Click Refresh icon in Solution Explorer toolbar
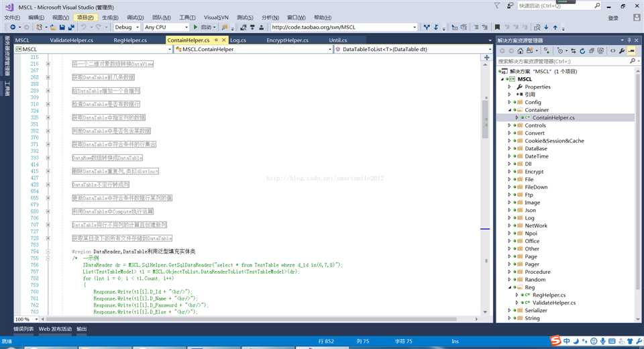The image size is (644, 349). [582, 51]
